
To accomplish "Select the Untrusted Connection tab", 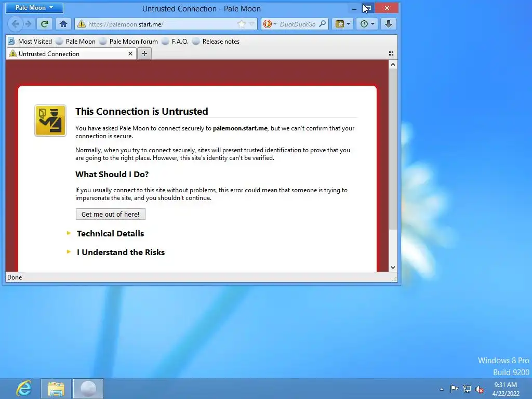I will coord(71,54).
